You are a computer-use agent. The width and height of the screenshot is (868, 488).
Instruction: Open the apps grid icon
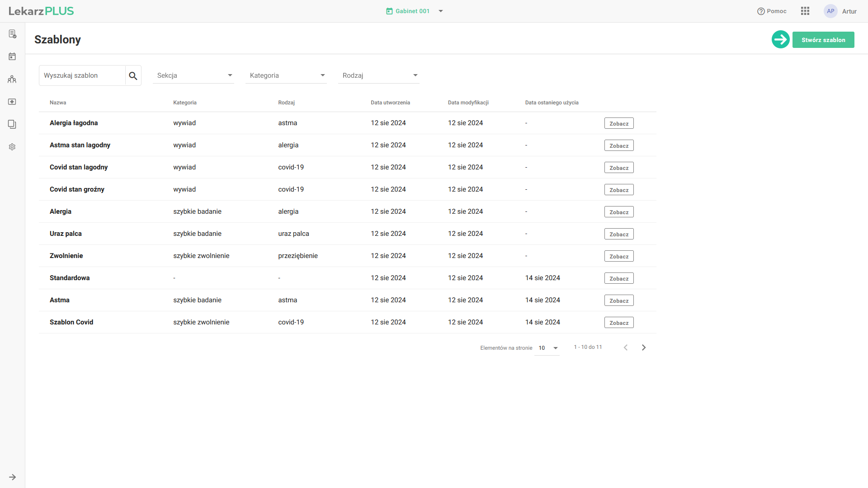(805, 11)
